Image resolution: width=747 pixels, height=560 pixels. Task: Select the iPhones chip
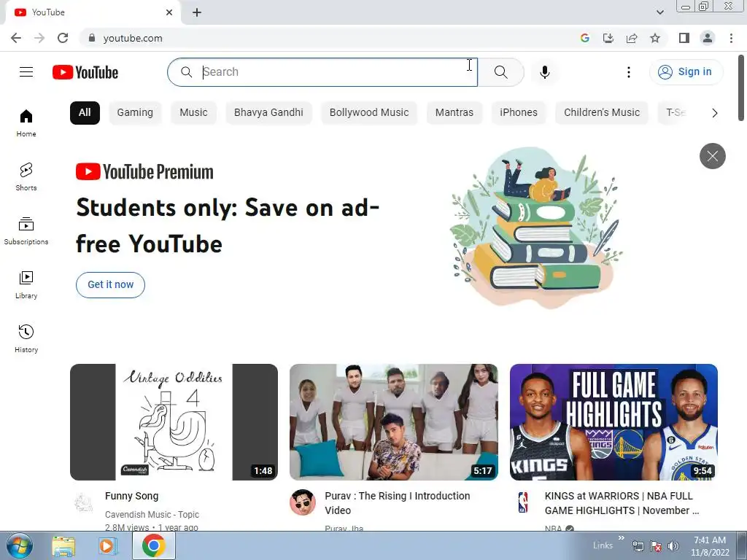pyautogui.click(x=519, y=113)
